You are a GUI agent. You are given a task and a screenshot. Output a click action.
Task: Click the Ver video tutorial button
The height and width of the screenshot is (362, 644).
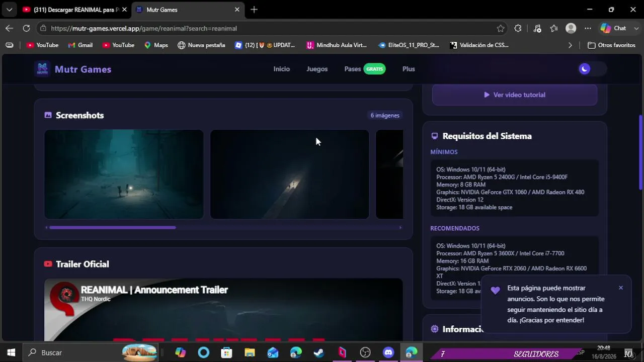pos(515,95)
